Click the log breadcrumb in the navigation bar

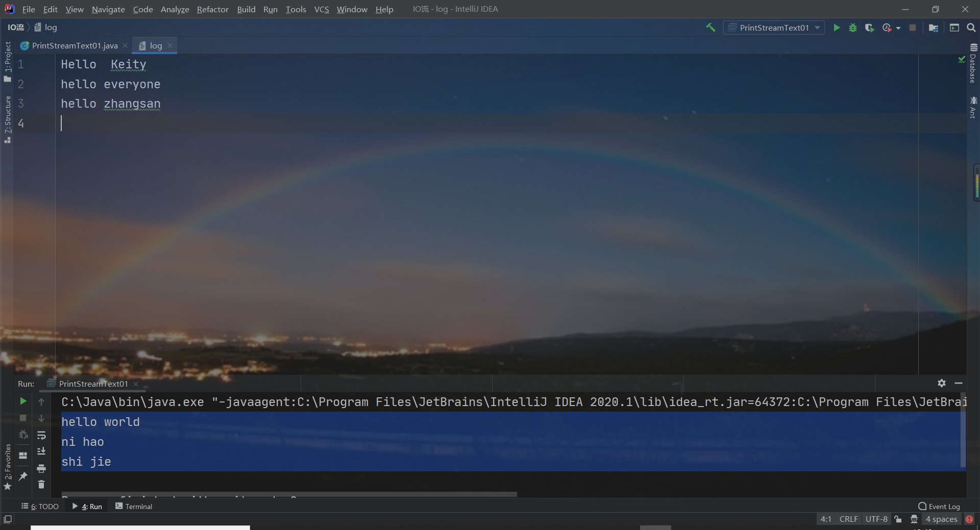(x=46, y=28)
